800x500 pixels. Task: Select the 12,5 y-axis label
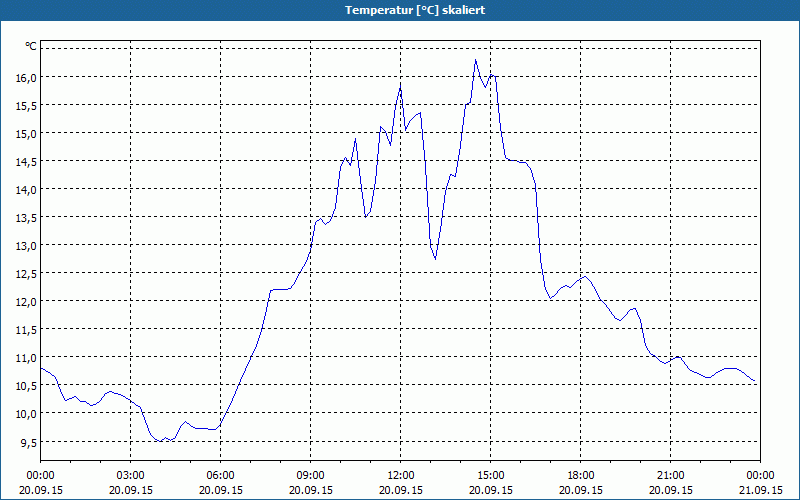click(26, 274)
